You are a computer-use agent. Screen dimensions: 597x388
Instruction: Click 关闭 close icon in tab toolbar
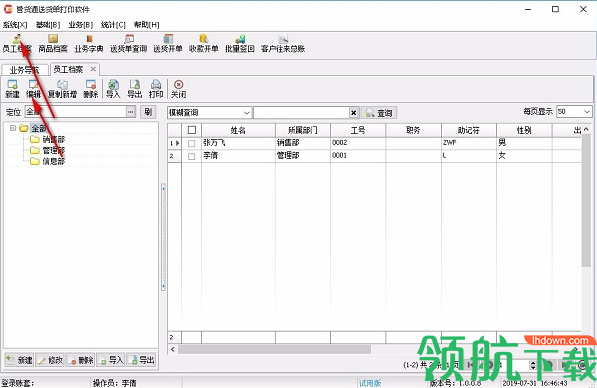(178, 89)
